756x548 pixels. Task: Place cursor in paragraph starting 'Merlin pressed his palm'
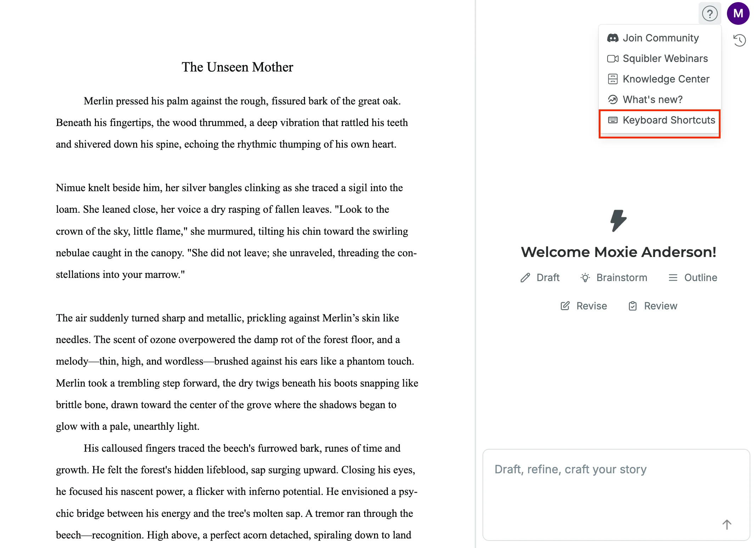pos(232,122)
